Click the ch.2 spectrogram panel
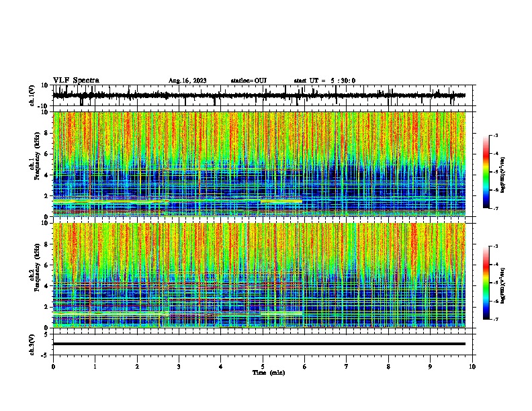Screen dimensions: 532x411 coord(259,275)
